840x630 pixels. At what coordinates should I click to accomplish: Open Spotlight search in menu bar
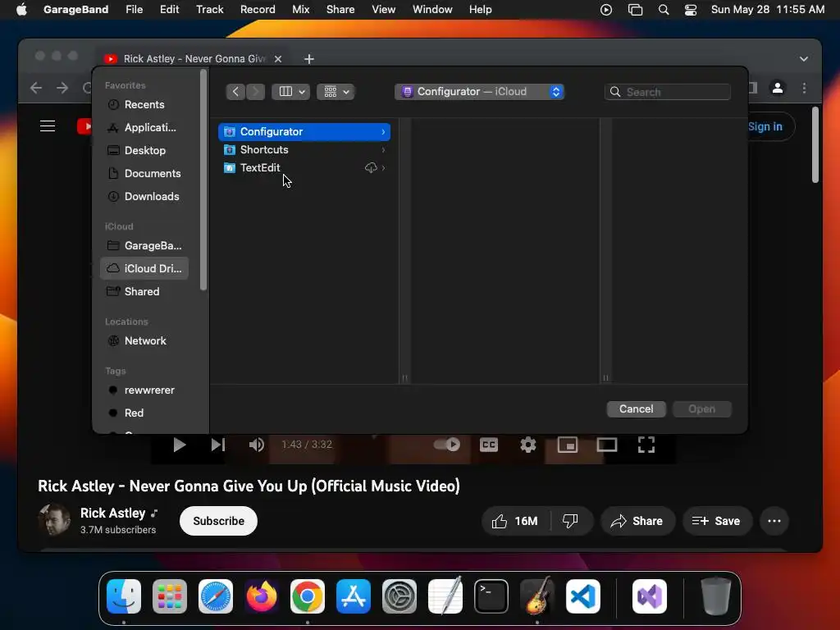[663, 10]
